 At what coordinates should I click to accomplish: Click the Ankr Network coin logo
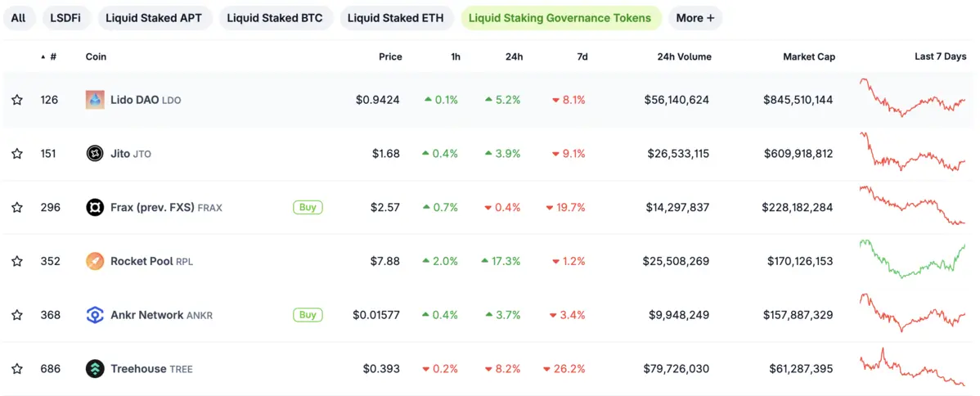pyautogui.click(x=95, y=315)
